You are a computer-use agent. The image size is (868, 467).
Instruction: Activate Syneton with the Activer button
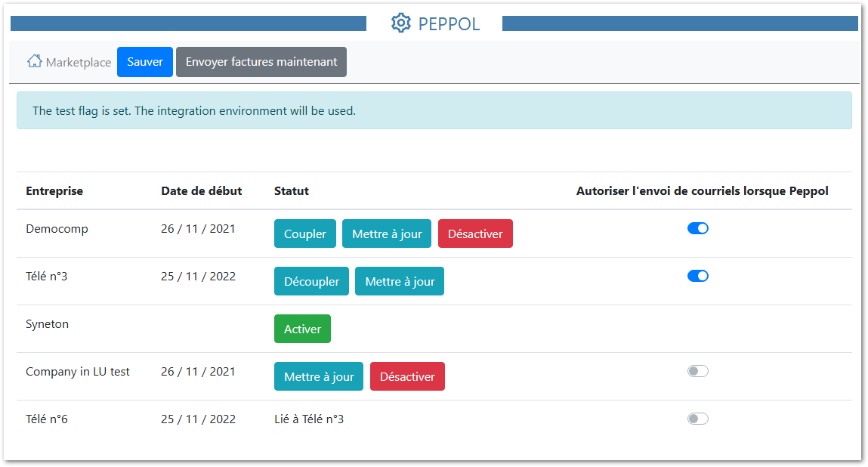coord(302,329)
